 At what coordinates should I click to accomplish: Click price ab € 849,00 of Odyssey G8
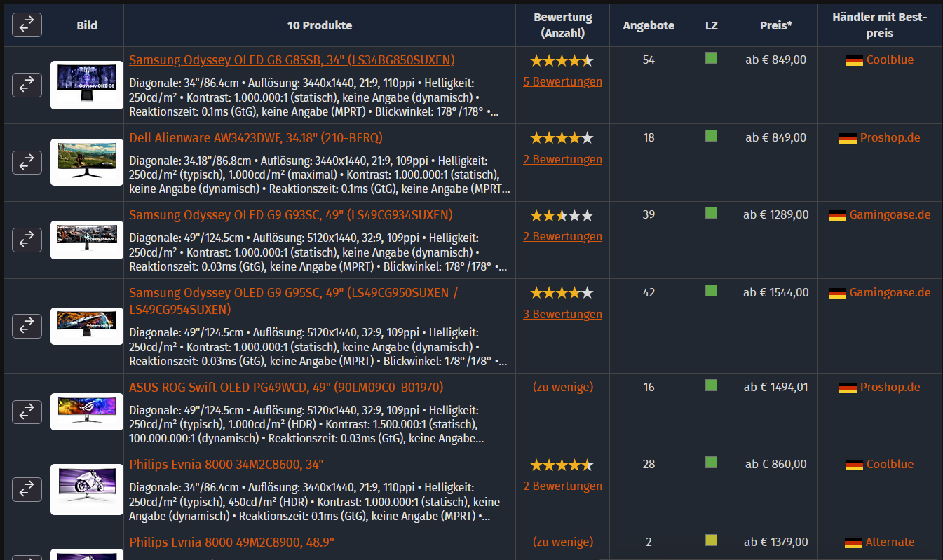coord(776,60)
